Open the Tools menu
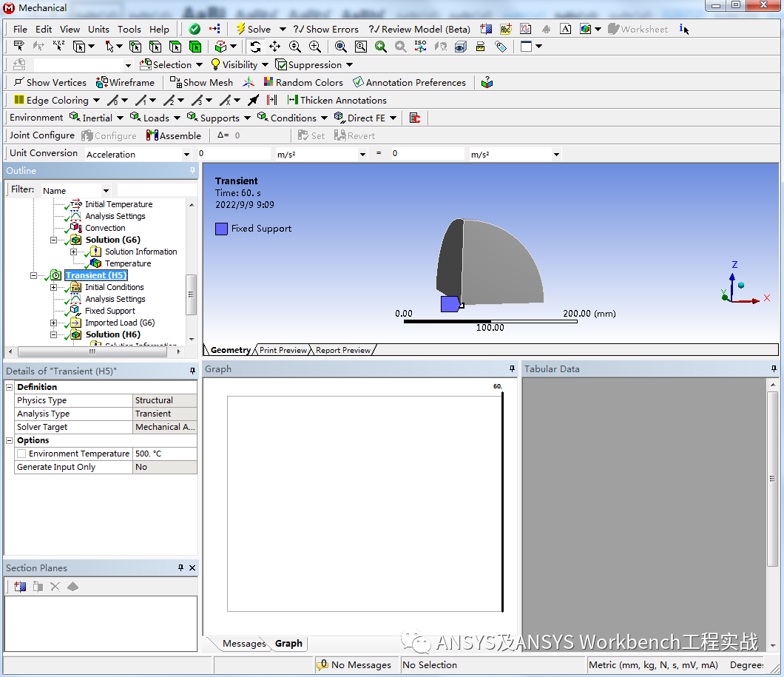This screenshot has width=784, height=677. [129, 29]
